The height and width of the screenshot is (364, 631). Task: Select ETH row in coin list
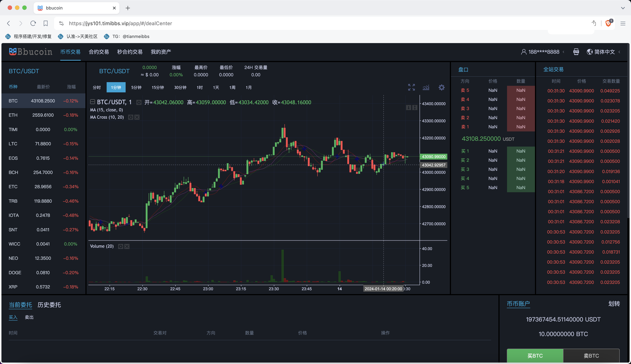[43, 115]
